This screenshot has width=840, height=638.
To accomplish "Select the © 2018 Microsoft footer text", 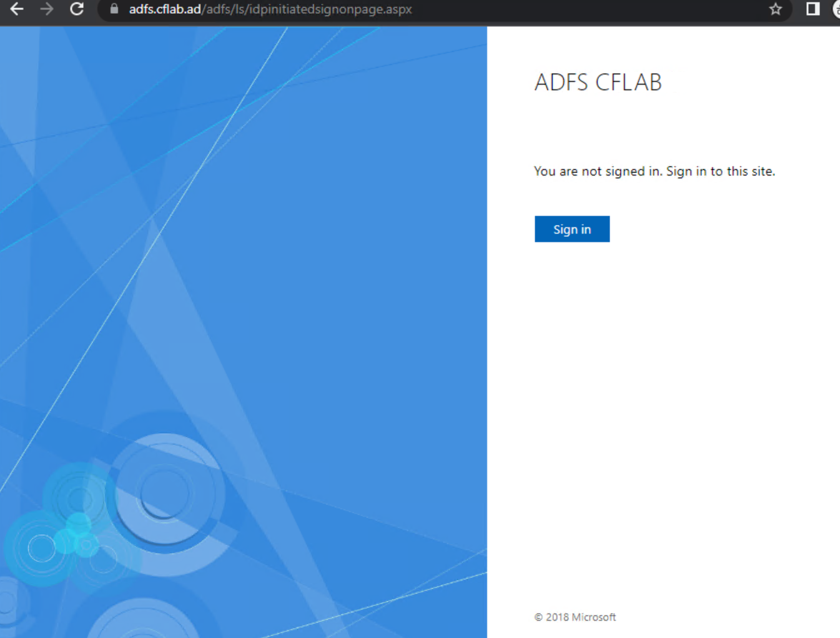I will pos(575,617).
